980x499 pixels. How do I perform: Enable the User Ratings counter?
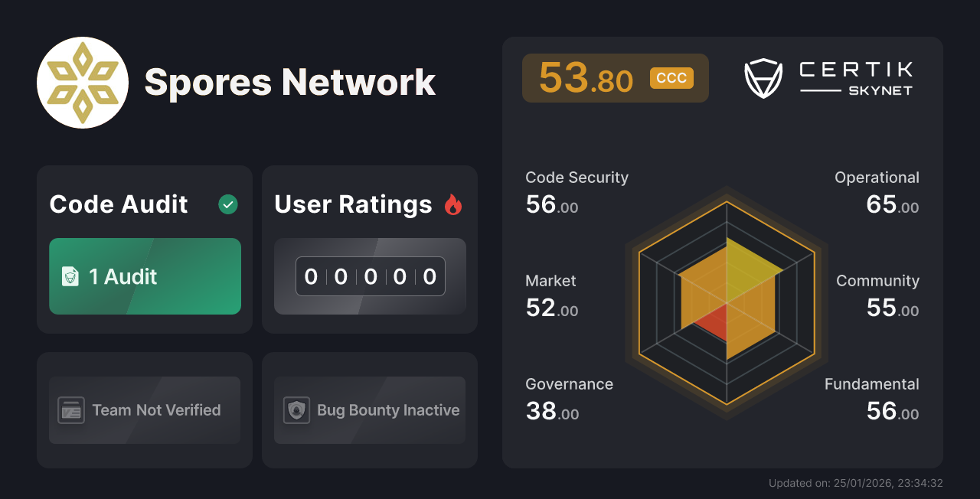(x=369, y=276)
